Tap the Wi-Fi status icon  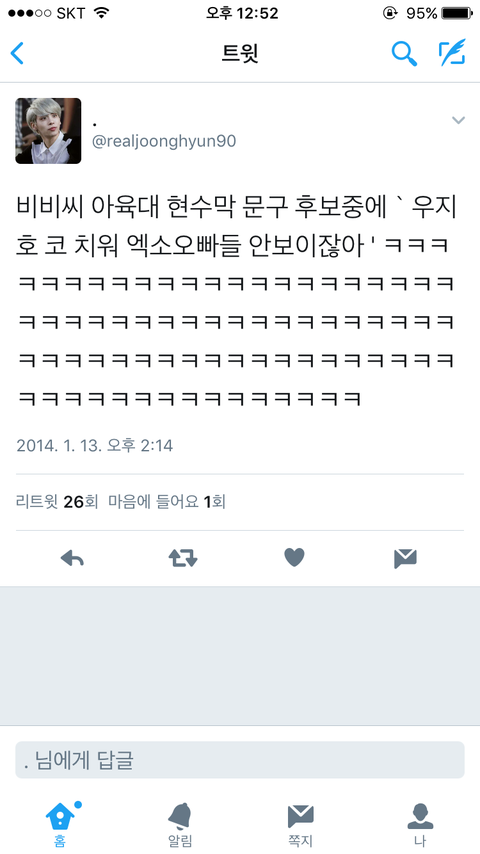tap(101, 13)
